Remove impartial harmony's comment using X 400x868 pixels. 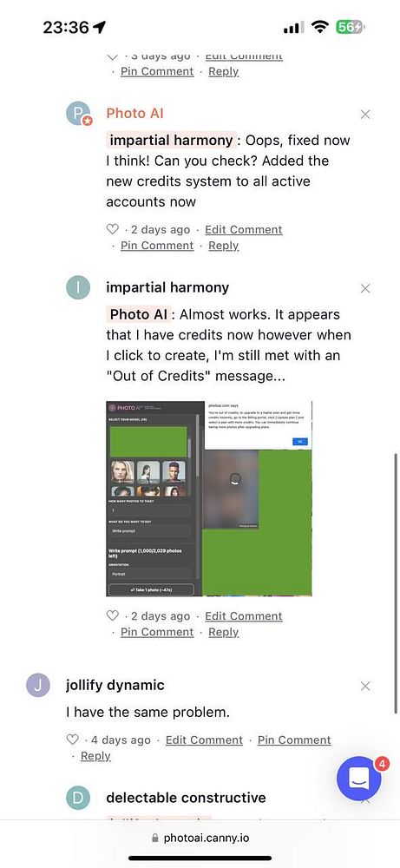tap(365, 288)
